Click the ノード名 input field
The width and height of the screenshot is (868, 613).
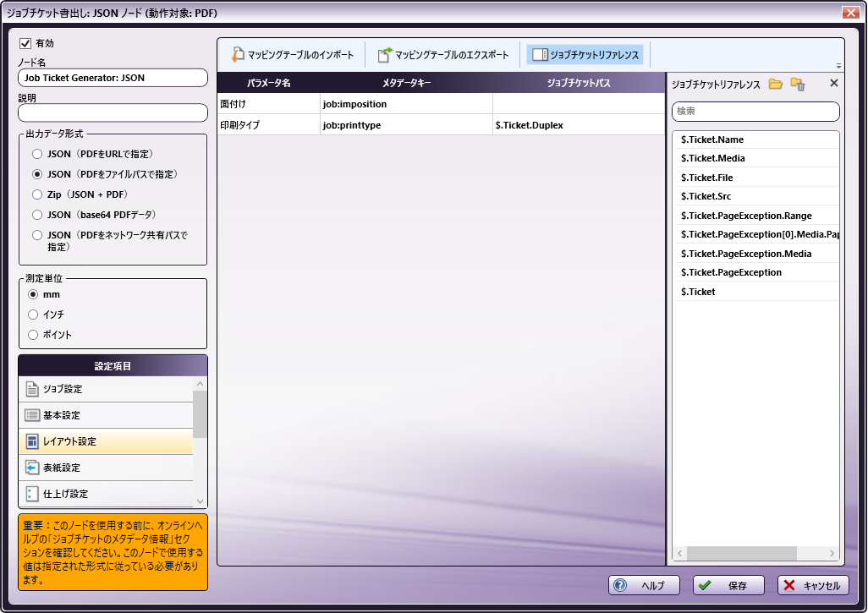(x=113, y=78)
